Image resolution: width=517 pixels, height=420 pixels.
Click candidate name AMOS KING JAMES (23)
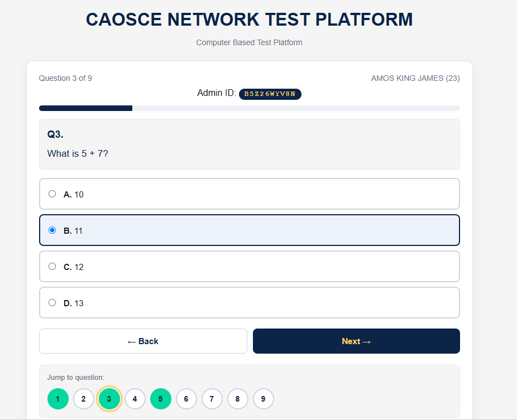(x=415, y=78)
